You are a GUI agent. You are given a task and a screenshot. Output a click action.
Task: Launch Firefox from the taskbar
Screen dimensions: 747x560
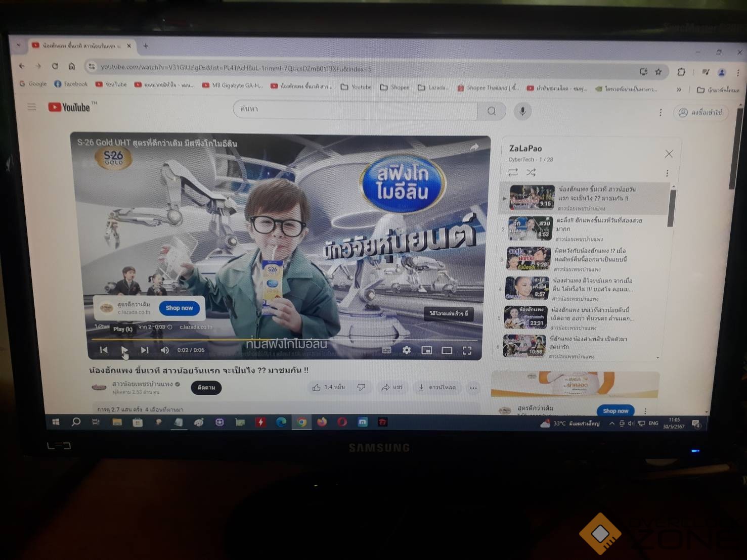pyautogui.click(x=322, y=422)
